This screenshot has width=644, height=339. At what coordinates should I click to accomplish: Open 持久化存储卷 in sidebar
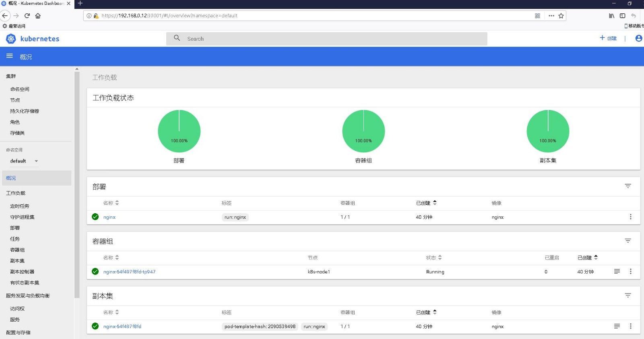point(25,111)
